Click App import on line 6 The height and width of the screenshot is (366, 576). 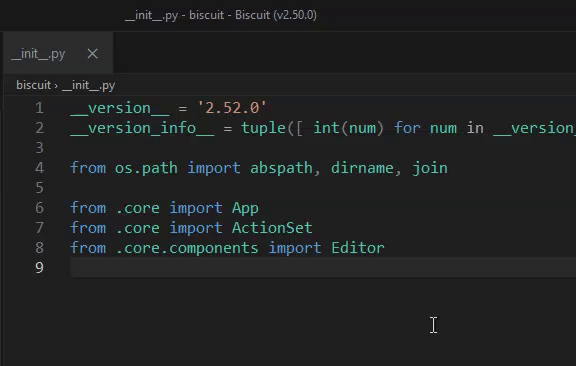(245, 208)
